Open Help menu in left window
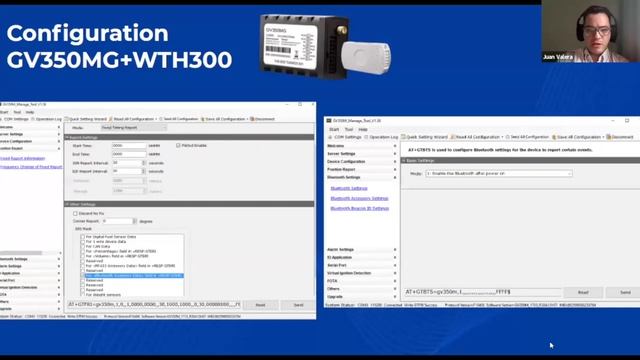Viewport: 640px width, 360px height. [30, 112]
